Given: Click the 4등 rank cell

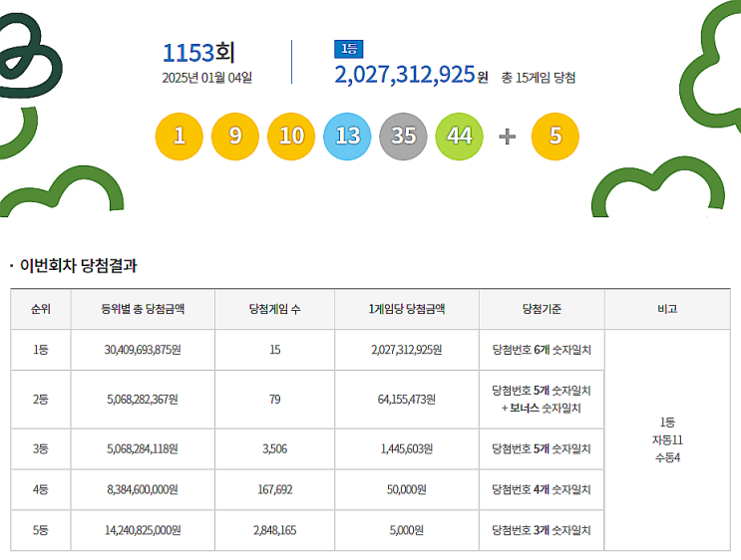Looking at the screenshot, I should coord(41,489).
